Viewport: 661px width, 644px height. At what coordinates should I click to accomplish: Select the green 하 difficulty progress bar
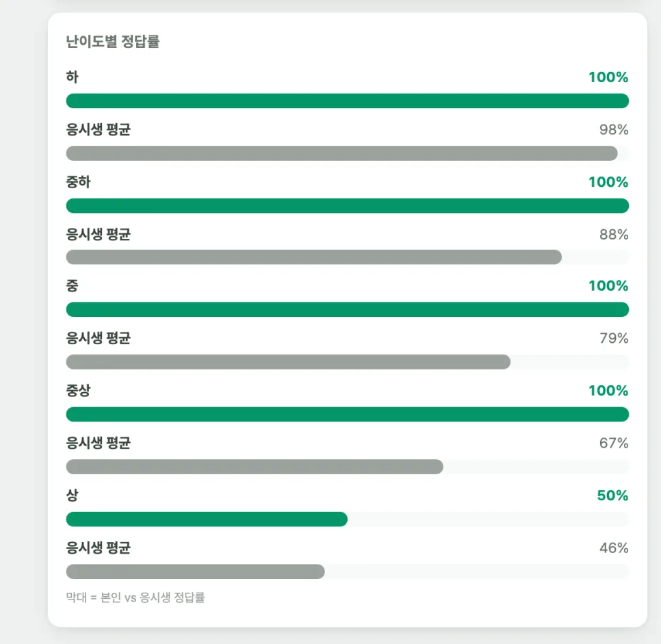pos(348,101)
